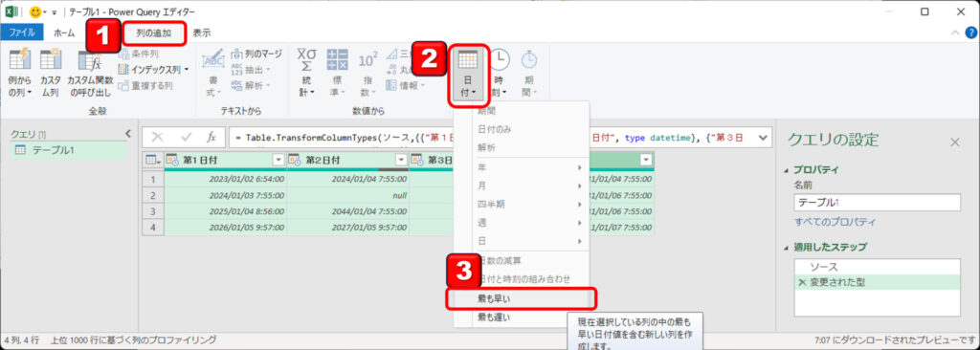
Task: Open the 第2日付 column filter dropdown
Action: pos(401,161)
